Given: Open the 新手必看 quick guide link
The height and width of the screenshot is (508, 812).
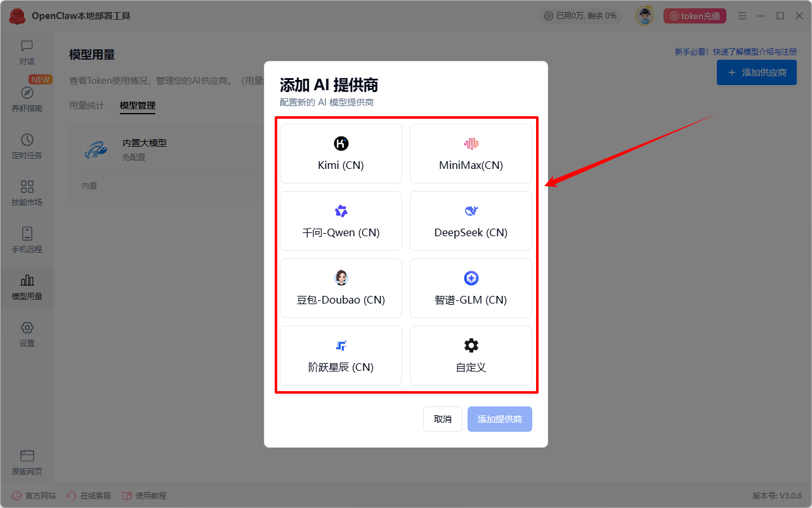Looking at the screenshot, I should pos(736,52).
